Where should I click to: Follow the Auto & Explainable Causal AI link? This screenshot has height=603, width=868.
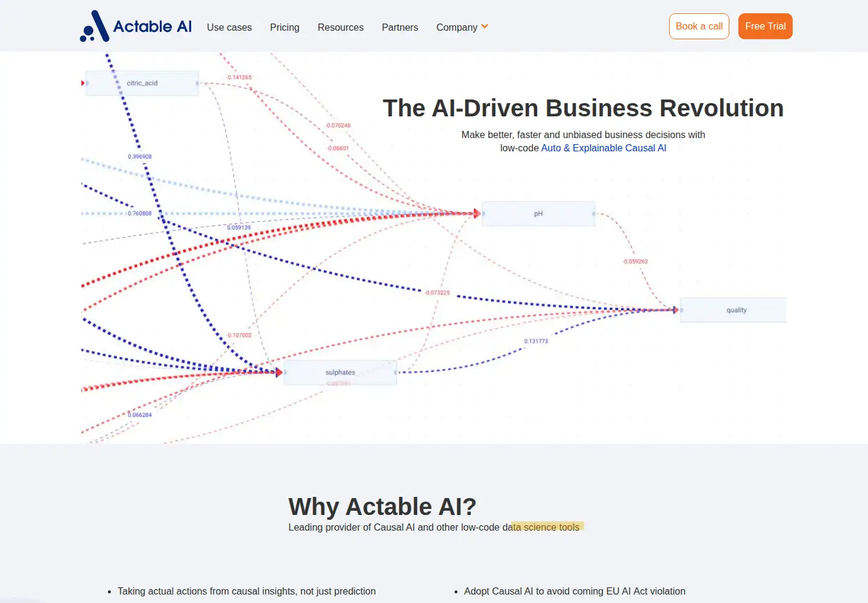point(603,148)
